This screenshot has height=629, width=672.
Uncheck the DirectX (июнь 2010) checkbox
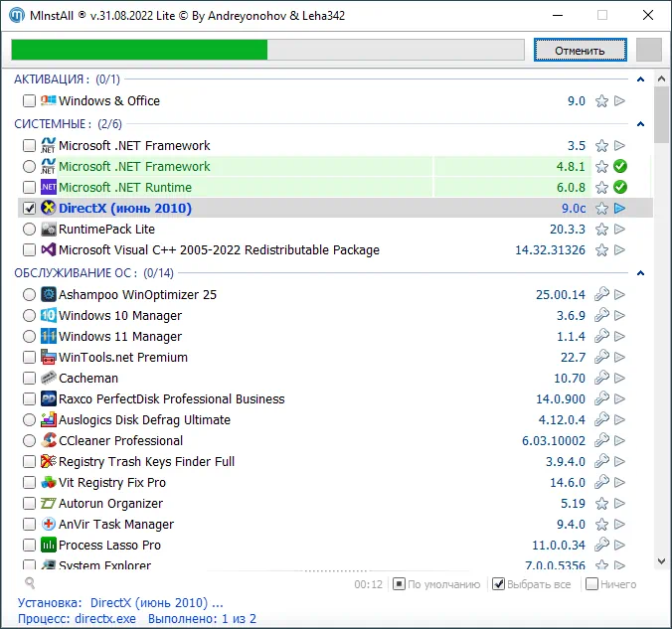click(x=29, y=209)
